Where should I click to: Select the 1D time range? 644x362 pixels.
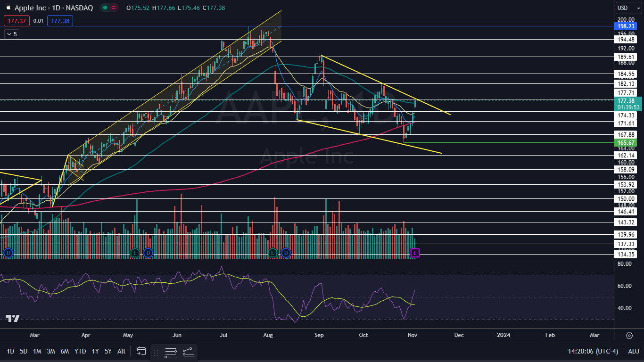pyautogui.click(x=10, y=351)
